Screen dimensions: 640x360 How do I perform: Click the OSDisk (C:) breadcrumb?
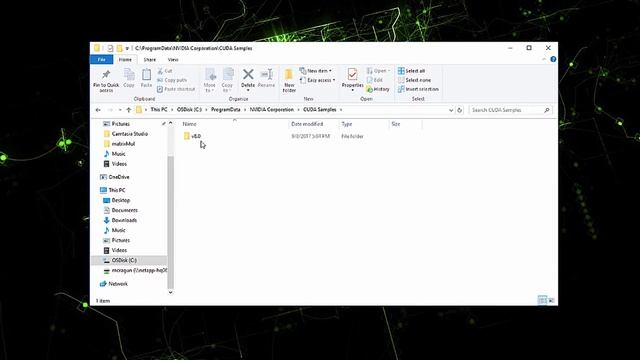click(189, 110)
